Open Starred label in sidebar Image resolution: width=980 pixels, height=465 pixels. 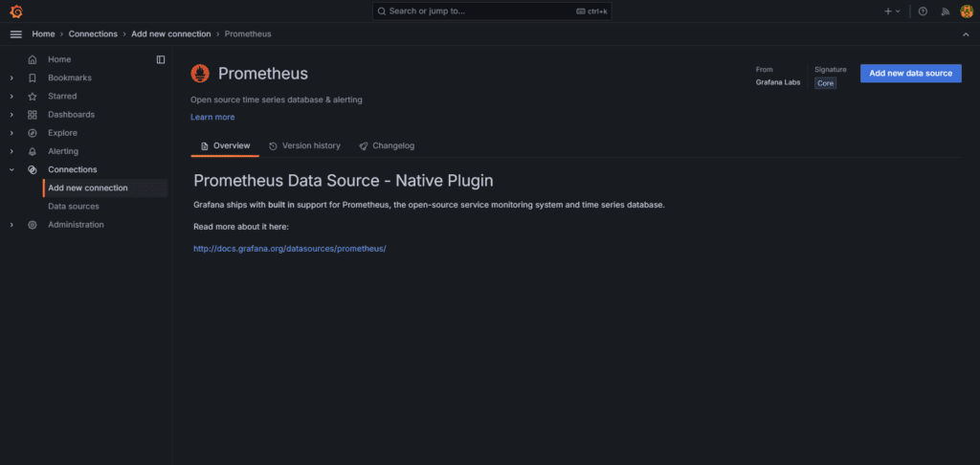pyautogui.click(x=62, y=97)
